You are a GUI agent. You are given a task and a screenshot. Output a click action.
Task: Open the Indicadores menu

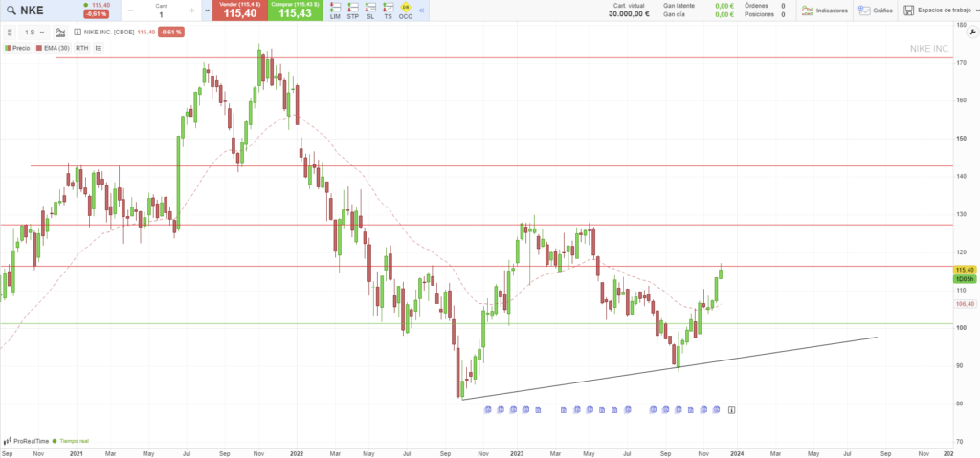tap(825, 11)
